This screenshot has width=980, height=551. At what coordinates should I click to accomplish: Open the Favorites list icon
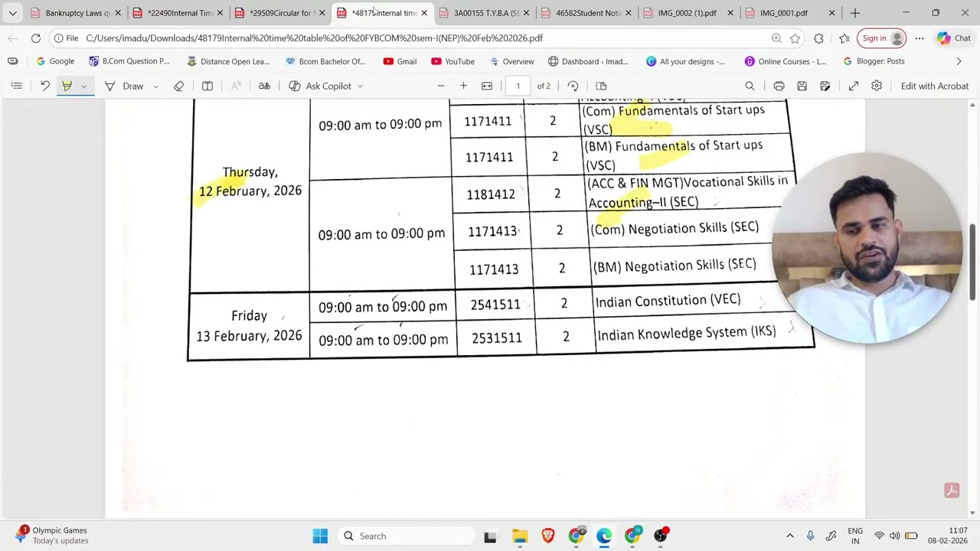[844, 38]
